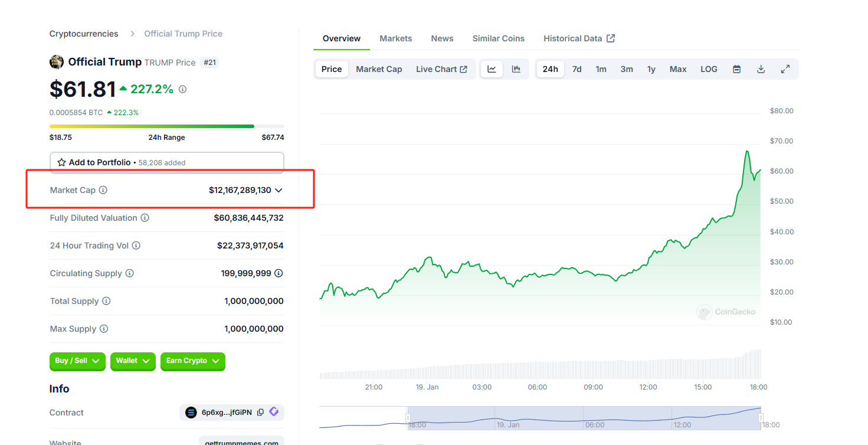
Task: Select the Max time range
Action: (x=678, y=69)
